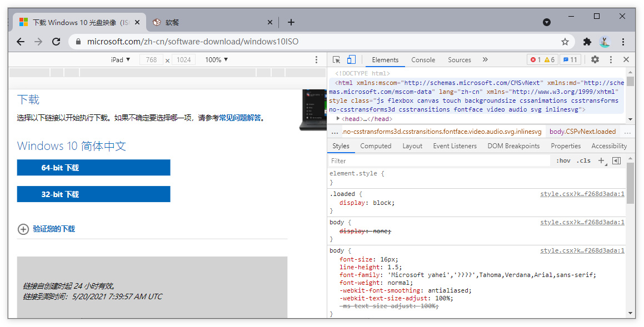Open the DevTools three-dot customization menu
This screenshot has height=327, width=644.
pos(611,59)
